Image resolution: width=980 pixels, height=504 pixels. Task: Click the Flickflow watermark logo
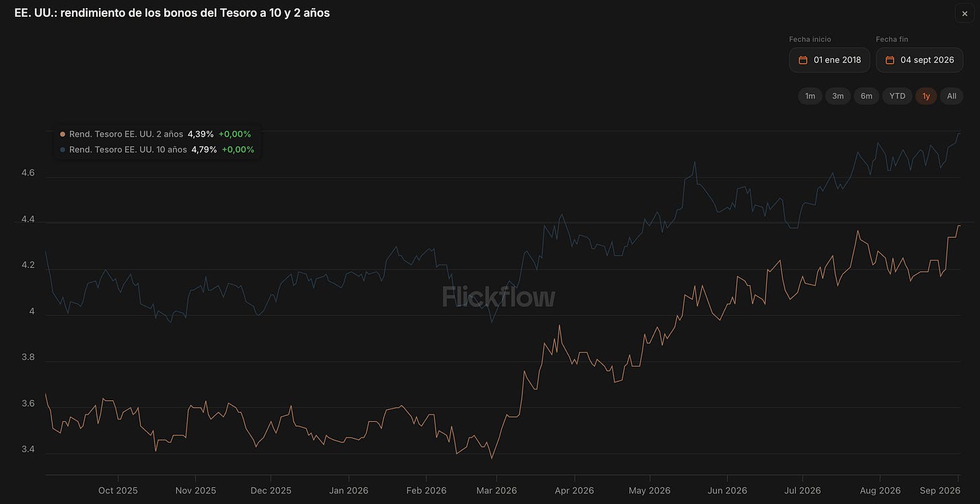499,297
